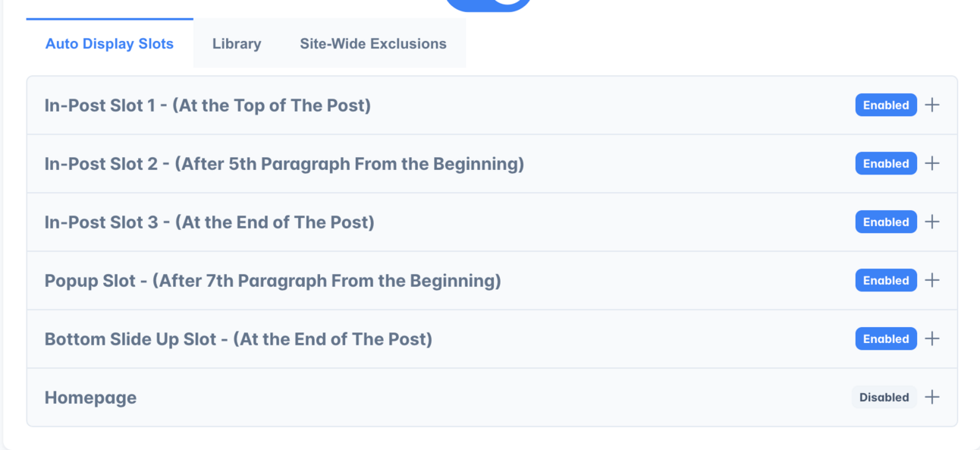Switch to the Library tab
The image size is (980, 450).
(x=237, y=44)
